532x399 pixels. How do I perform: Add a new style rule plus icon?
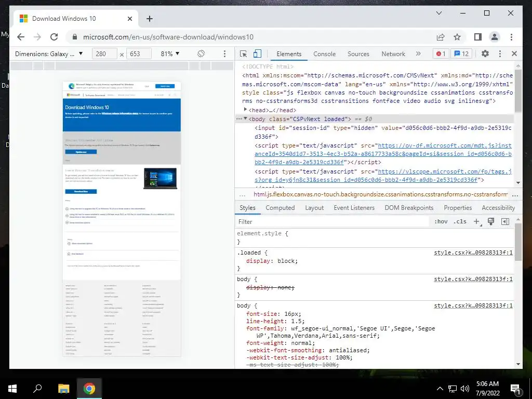pyautogui.click(x=477, y=221)
